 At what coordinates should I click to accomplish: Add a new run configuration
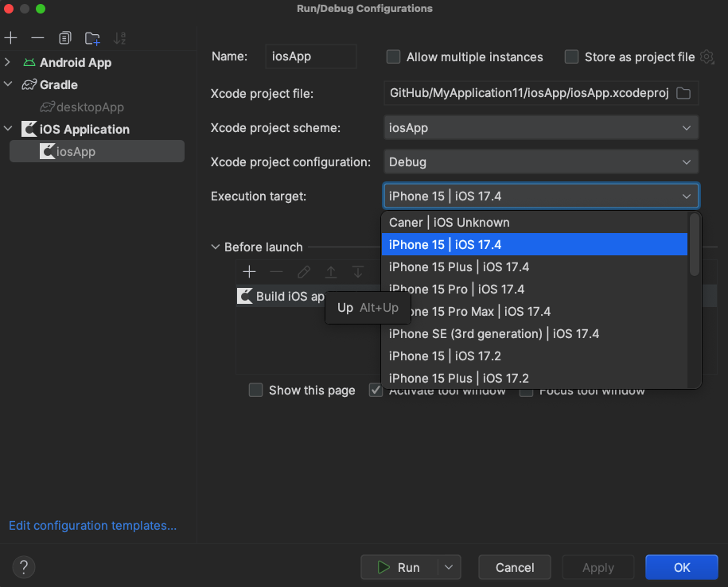pyautogui.click(x=10, y=38)
